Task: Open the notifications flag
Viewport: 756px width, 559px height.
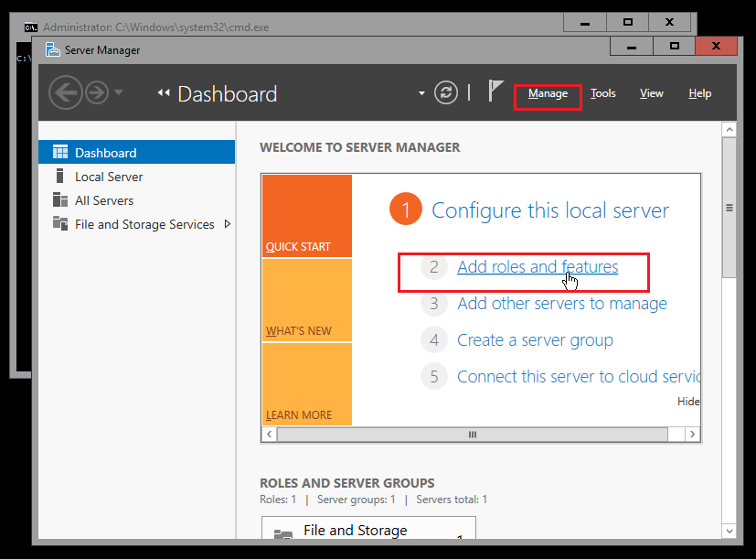Action: [494, 91]
